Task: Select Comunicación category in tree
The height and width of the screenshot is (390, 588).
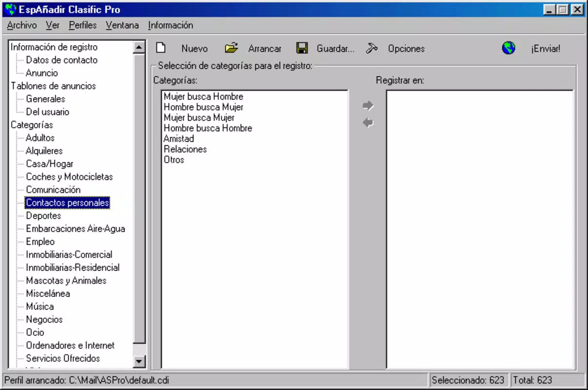Action: coord(53,190)
